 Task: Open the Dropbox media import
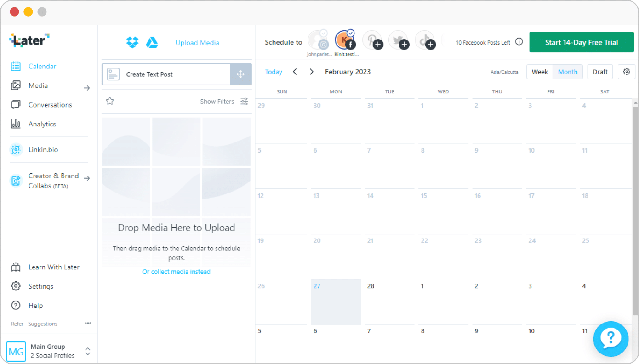pyautogui.click(x=132, y=42)
